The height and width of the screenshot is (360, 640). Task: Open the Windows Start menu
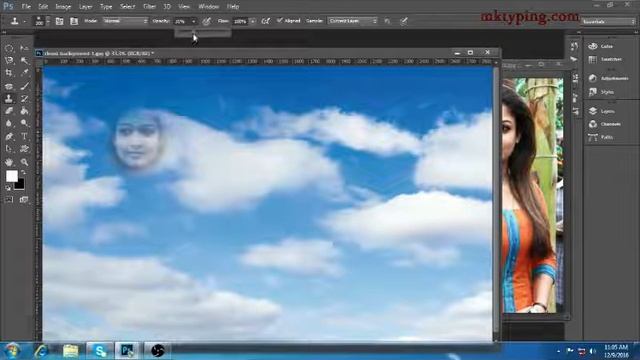(11, 351)
